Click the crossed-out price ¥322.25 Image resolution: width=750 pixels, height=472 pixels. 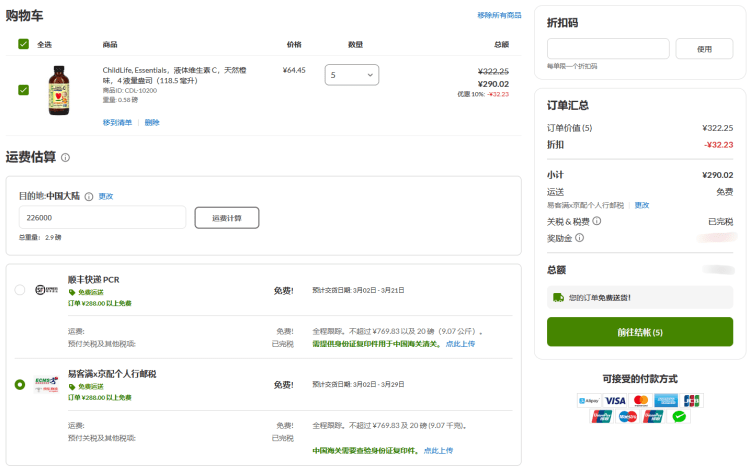coord(493,71)
